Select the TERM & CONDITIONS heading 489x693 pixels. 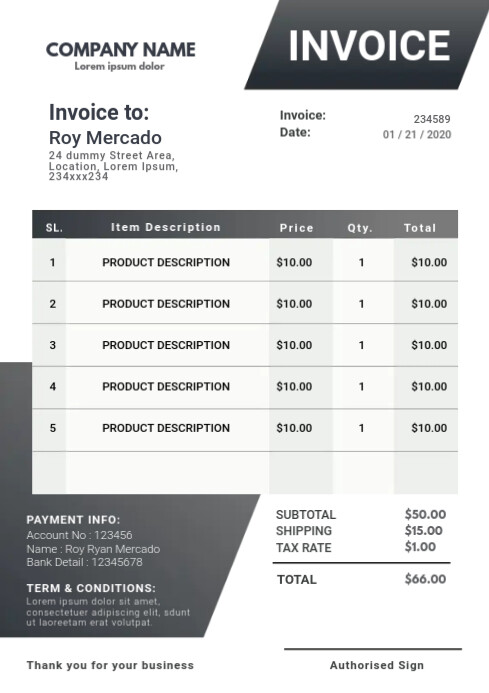(x=91, y=588)
